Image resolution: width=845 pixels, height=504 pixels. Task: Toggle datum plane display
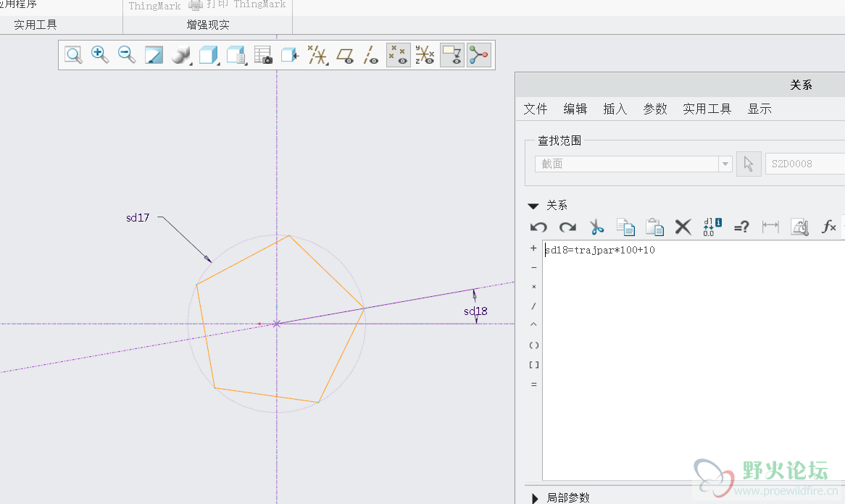345,55
